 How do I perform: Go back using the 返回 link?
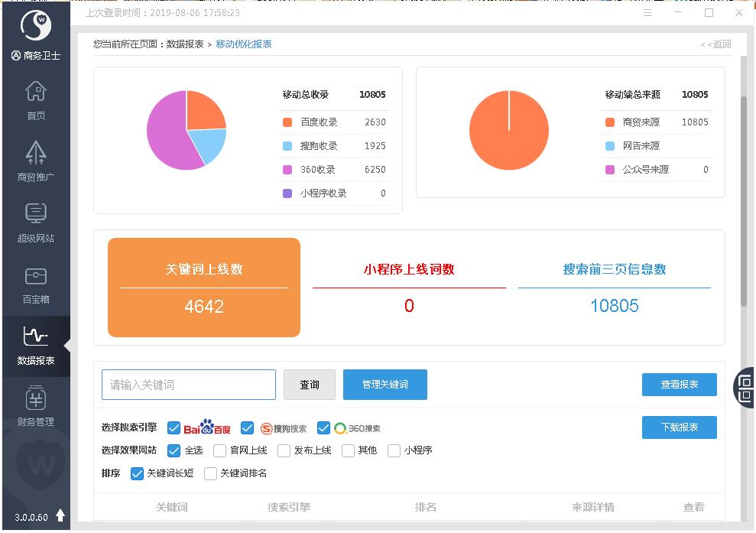pos(717,44)
